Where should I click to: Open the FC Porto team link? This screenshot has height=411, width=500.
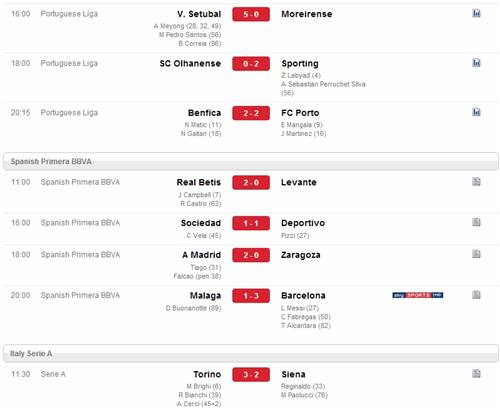(x=300, y=113)
